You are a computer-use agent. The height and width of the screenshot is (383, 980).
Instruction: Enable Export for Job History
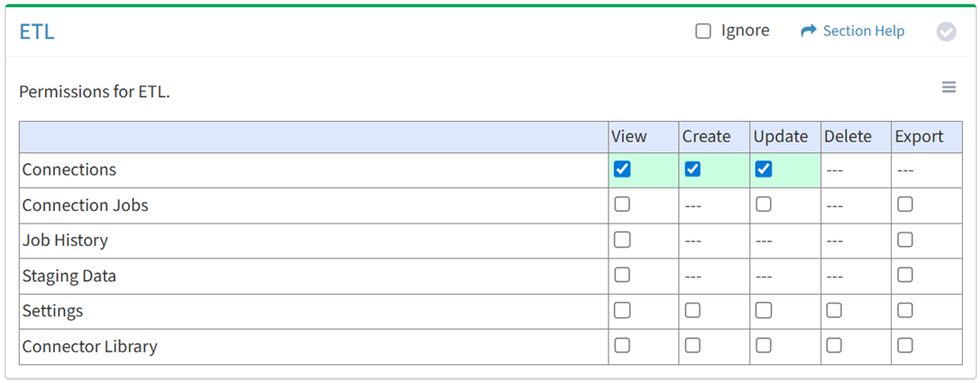pyautogui.click(x=905, y=240)
